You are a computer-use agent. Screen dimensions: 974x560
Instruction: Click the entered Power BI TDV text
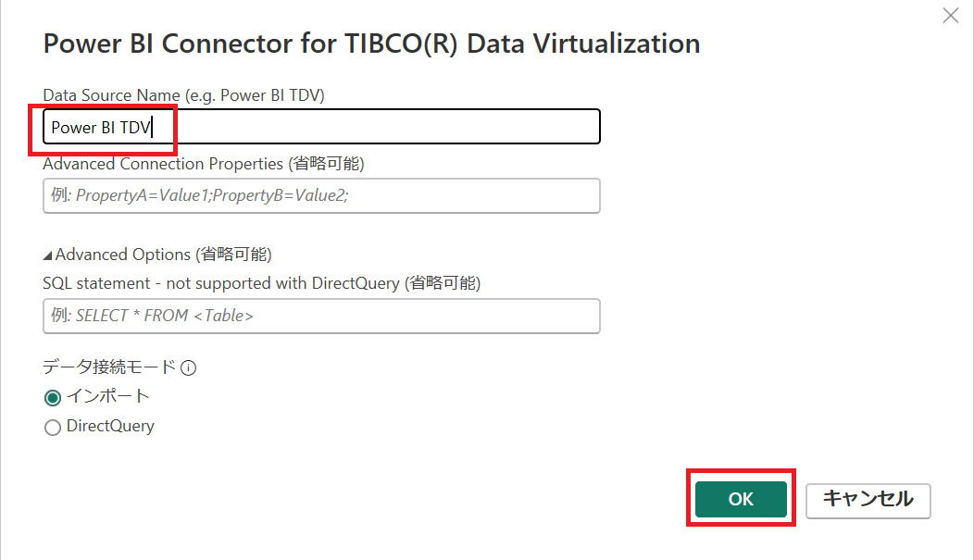click(x=101, y=128)
